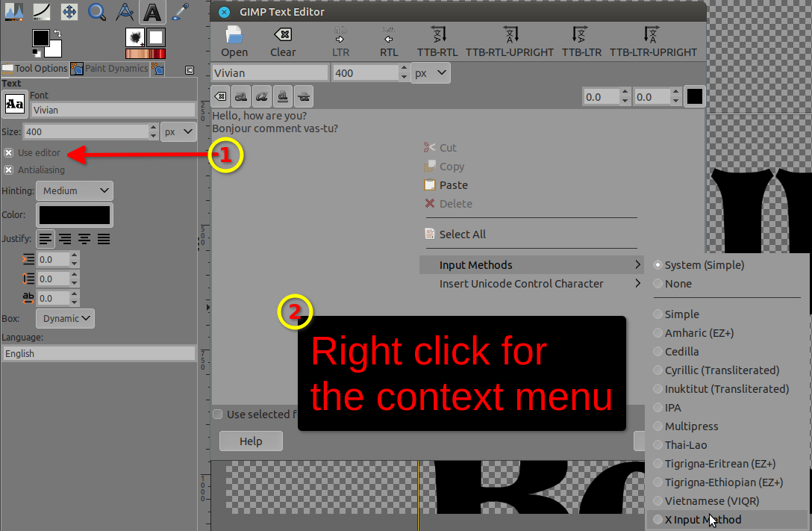Choose the TTB-RTL text direction
This screenshot has width=812, height=531.
[437, 41]
